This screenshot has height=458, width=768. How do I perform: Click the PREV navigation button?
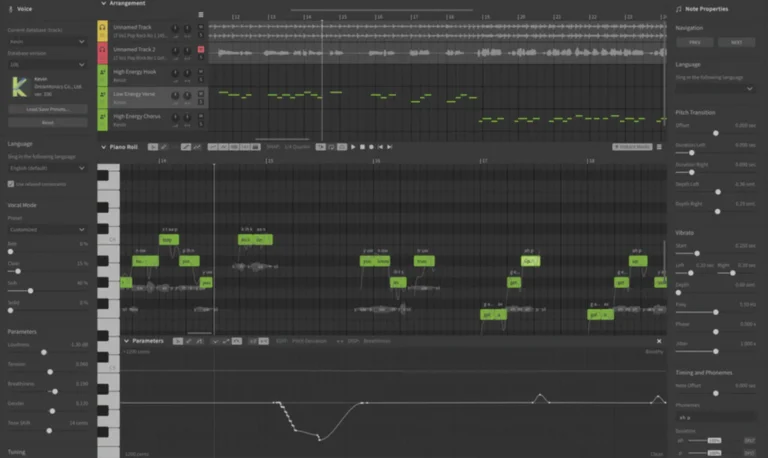695,42
